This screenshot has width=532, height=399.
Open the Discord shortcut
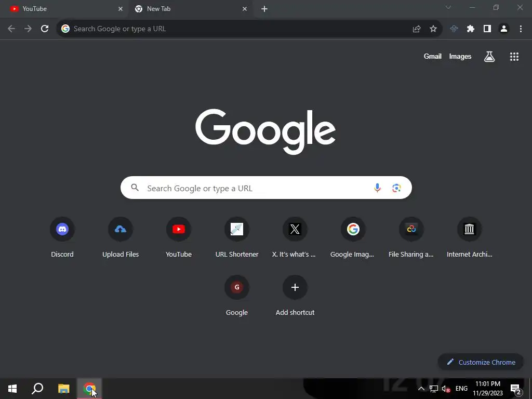(62, 238)
